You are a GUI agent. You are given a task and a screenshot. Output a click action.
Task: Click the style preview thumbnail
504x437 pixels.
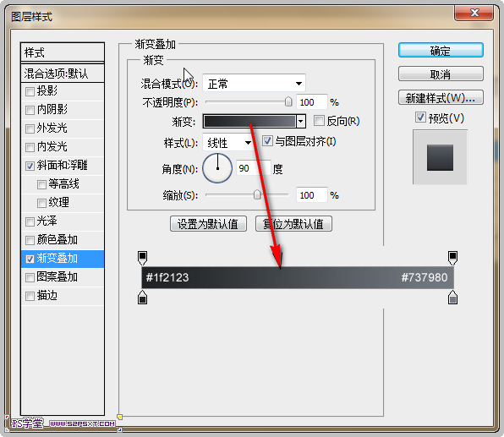440,157
